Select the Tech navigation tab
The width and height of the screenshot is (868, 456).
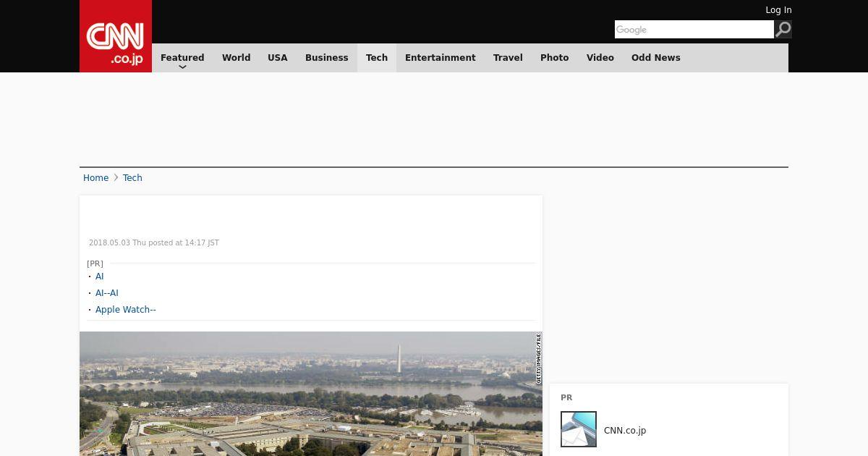click(x=377, y=58)
